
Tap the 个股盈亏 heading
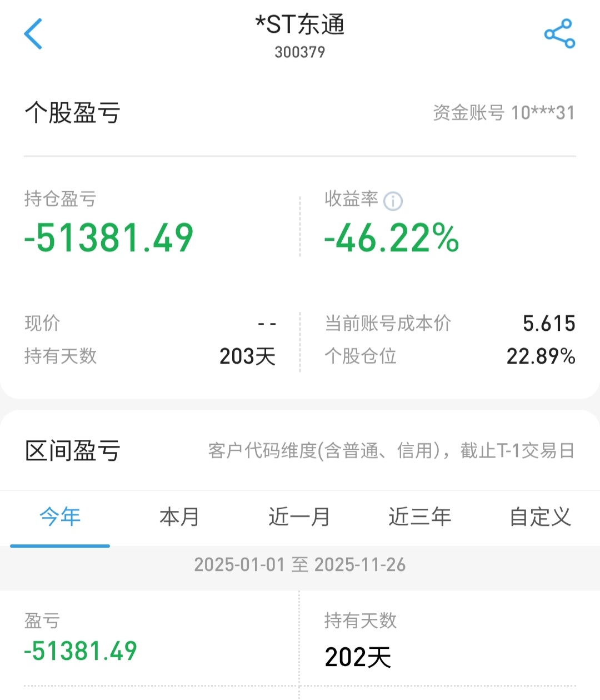pyautogui.click(x=72, y=113)
